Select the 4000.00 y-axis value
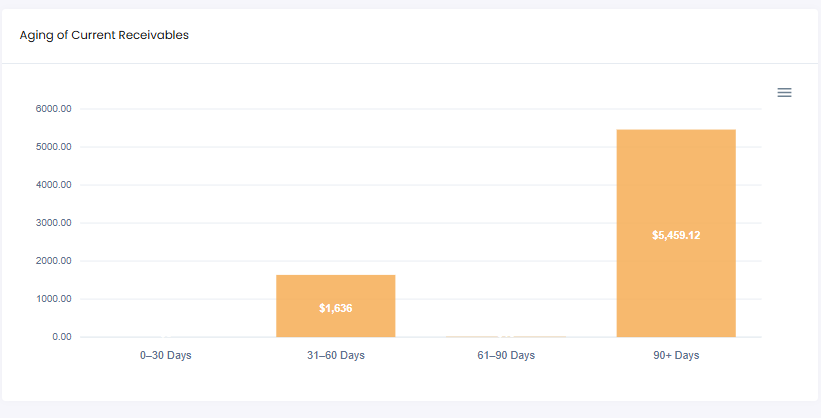 [x=53, y=185]
